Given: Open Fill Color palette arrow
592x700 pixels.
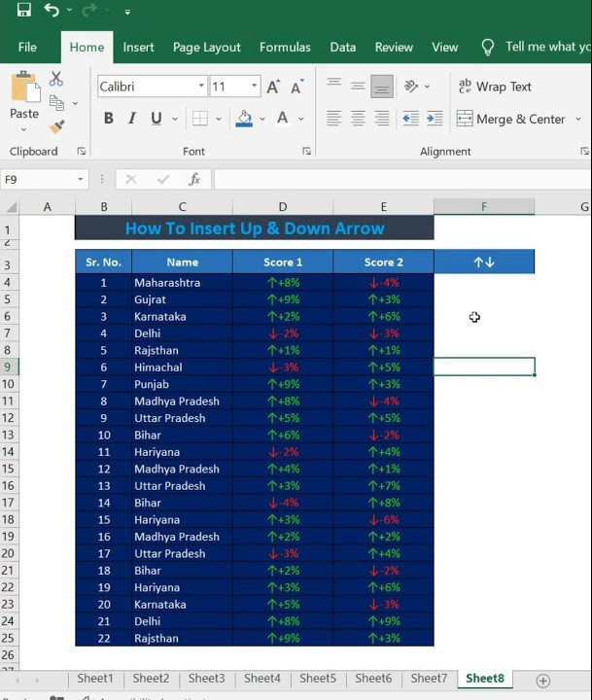Looking at the screenshot, I should (x=262, y=119).
